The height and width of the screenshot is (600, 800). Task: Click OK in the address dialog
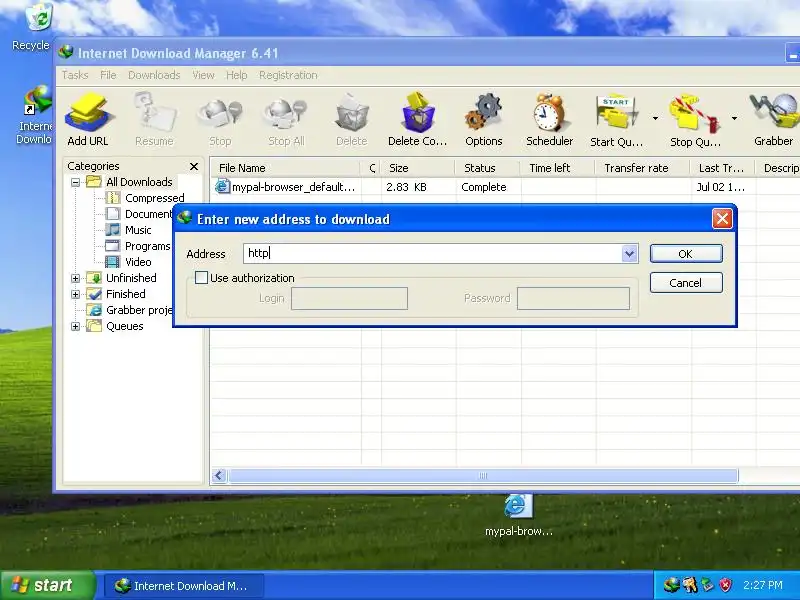686,254
